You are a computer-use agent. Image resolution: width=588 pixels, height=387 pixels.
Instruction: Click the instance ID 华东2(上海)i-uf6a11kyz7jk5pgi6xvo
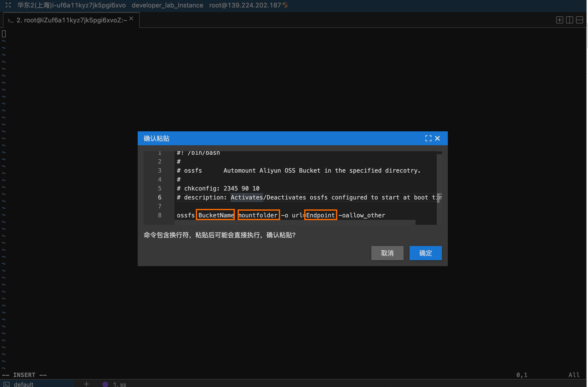click(x=72, y=5)
